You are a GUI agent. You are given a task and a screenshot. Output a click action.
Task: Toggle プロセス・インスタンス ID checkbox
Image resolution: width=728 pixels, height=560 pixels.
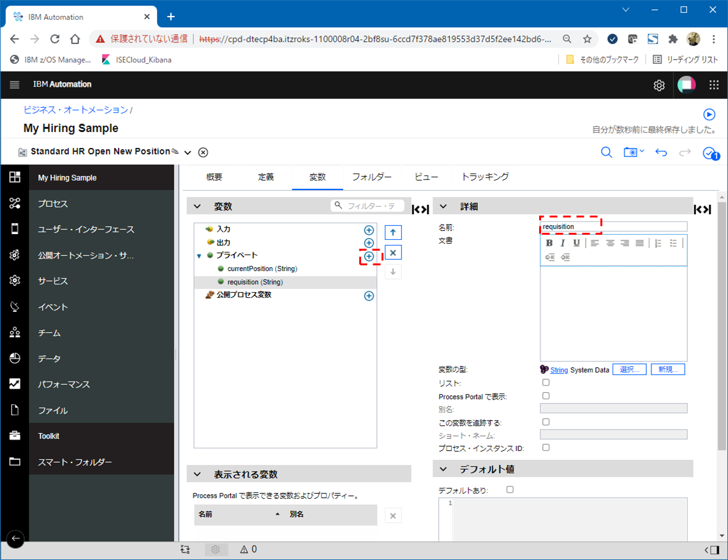click(x=546, y=447)
